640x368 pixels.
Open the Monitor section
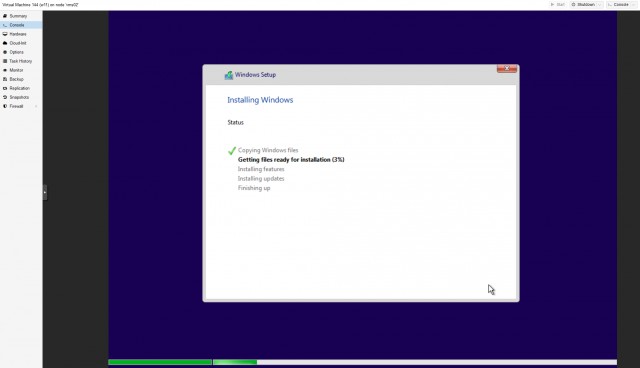click(x=20, y=70)
